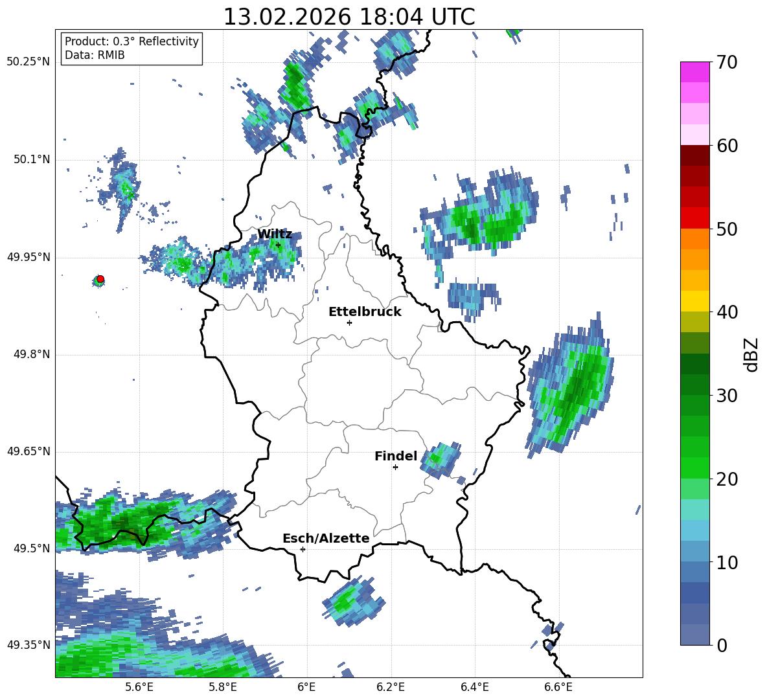This screenshot has height=700, width=767.
Task: Click the 10 colorbar tick label
Action: (x=727, y=562)
